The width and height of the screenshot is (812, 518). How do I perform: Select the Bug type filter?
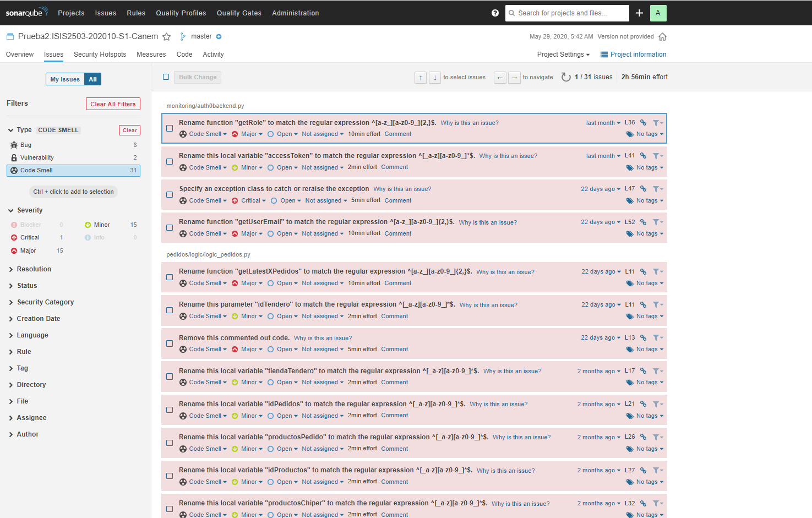coord(73,145)
